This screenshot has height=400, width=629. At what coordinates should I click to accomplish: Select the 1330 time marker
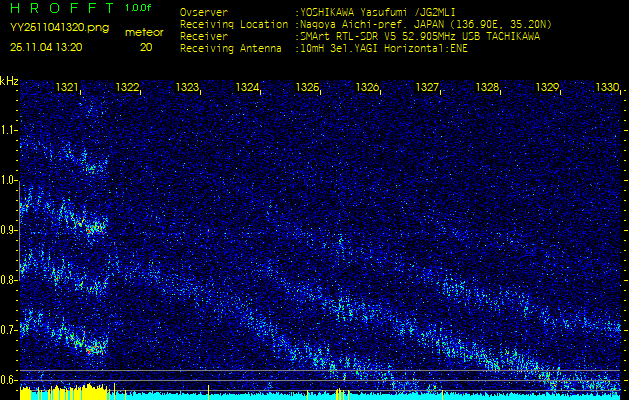tap(607, 88)
